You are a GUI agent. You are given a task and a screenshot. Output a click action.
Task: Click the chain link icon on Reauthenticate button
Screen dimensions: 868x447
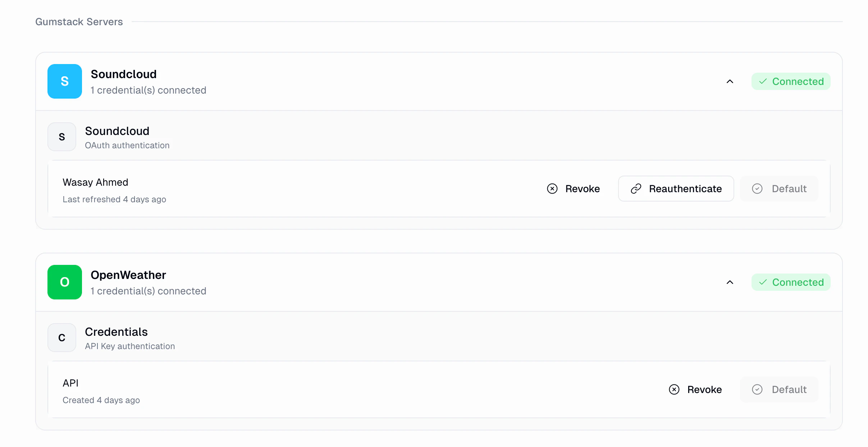click(636, 188)
